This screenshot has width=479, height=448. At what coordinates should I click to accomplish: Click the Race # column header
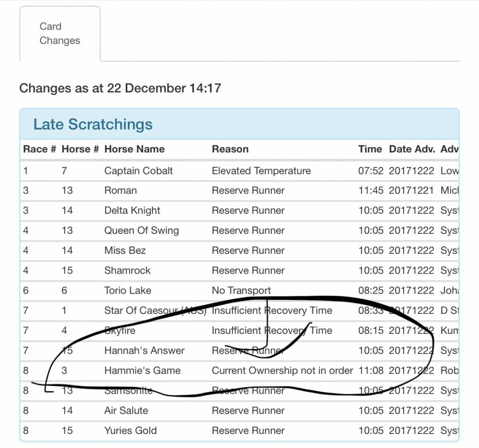(x=39, y=149)
